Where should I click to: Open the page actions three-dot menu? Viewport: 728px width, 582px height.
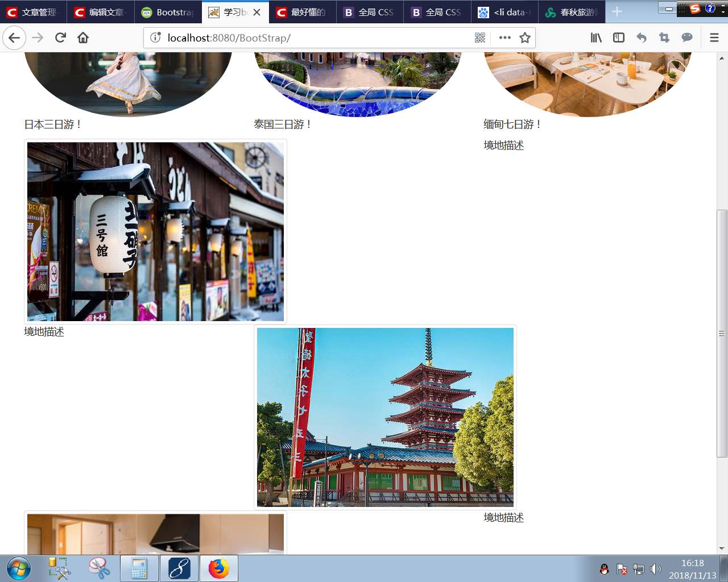[x=504, y=38]
